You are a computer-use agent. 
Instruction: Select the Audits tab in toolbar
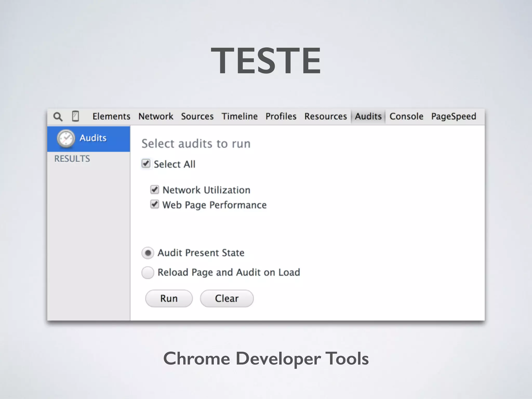[368, 116]
